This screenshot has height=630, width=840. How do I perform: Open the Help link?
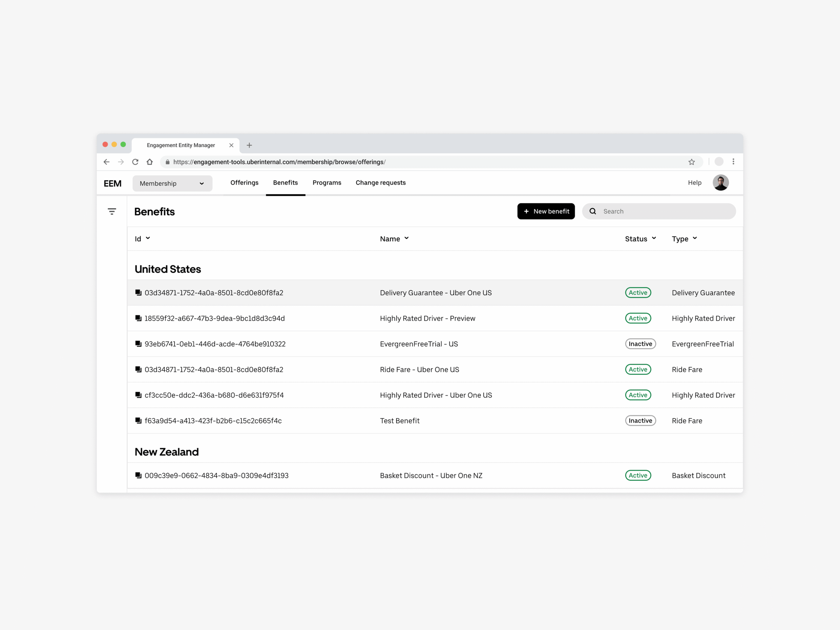coord(695,183)
